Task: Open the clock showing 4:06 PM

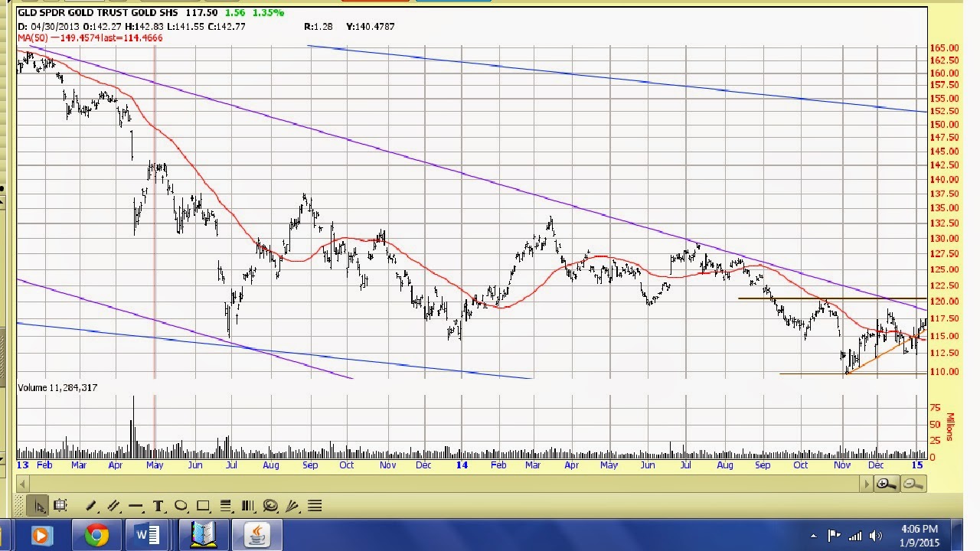Action: click(x=919, y=535)
